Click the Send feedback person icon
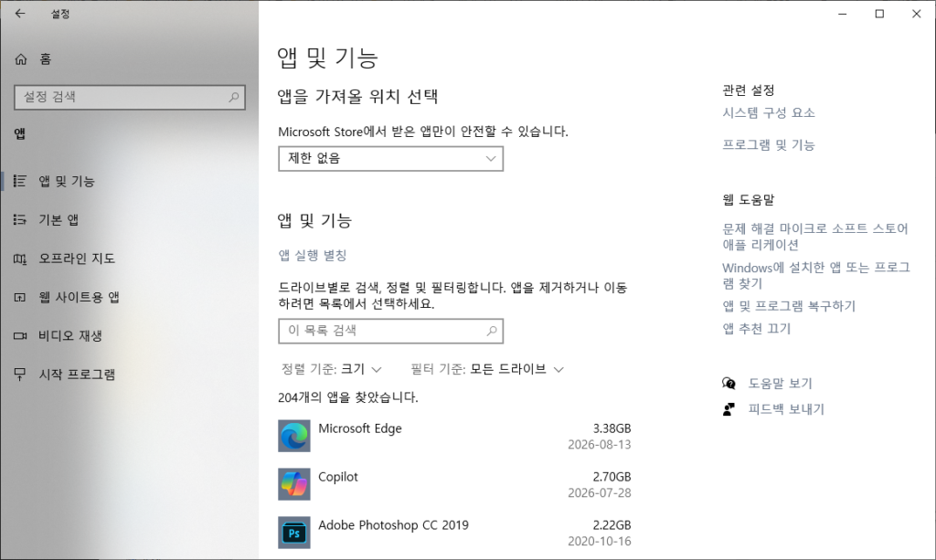 [729, 409]
